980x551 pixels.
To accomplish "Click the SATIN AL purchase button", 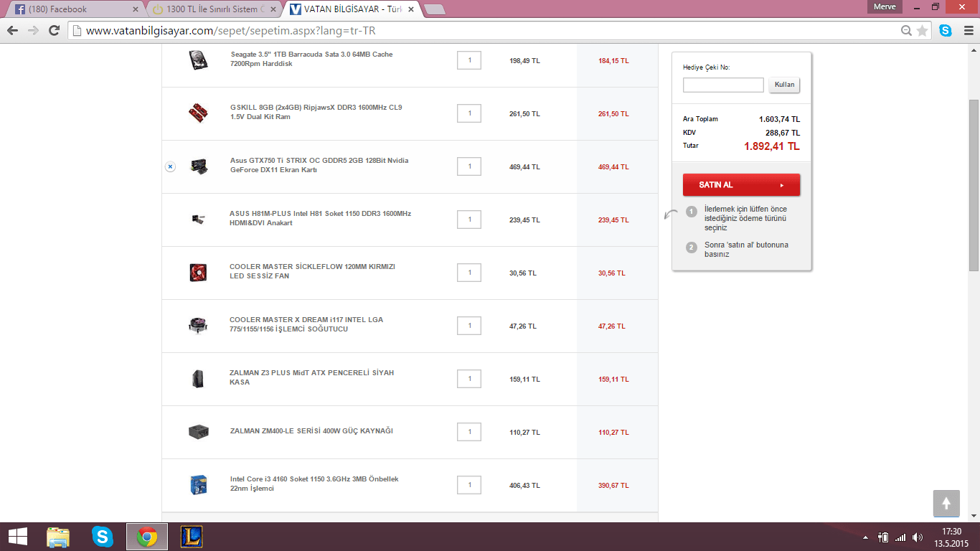I will pos(741,184).
